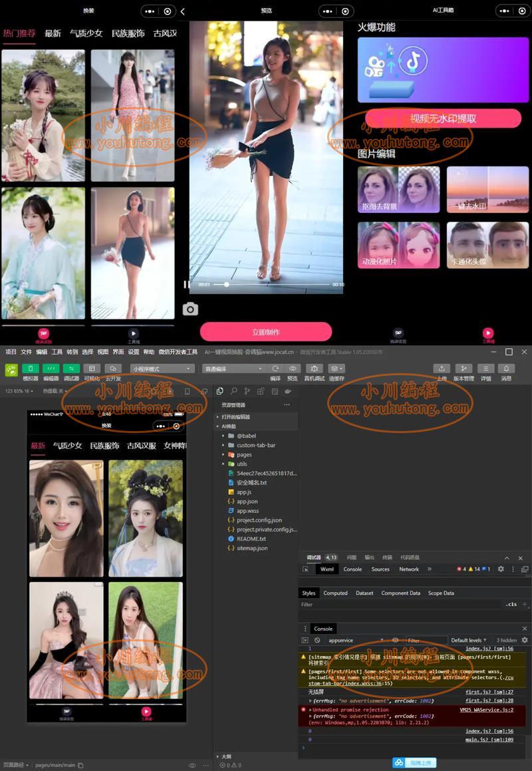This screenshot has width=532, height=771.
Task: Open the 工具 menu
Action: (x=57, y=352)
